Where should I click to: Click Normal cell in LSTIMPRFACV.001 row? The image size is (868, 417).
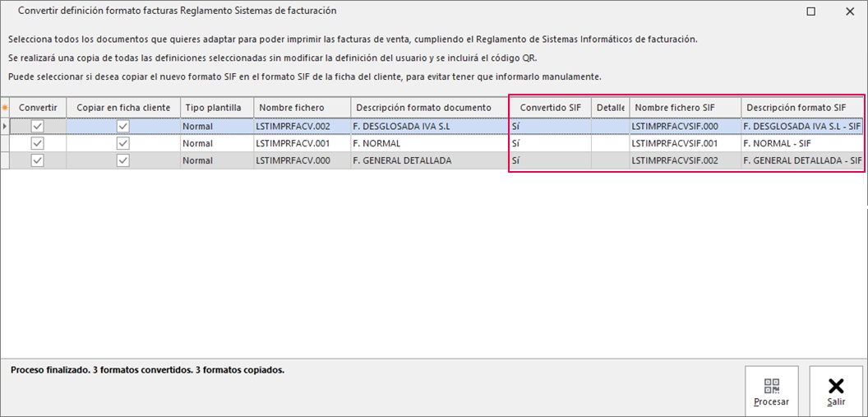click(217, 144)
